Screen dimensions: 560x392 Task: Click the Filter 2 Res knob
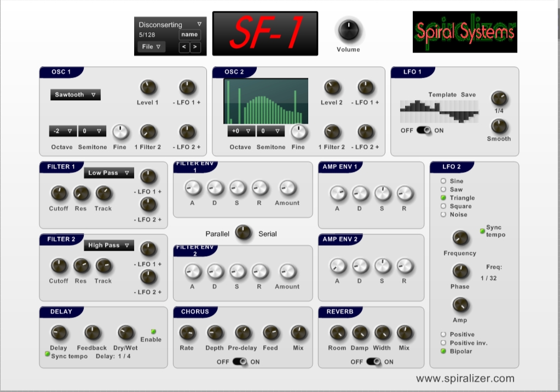(x=81, y=266)
